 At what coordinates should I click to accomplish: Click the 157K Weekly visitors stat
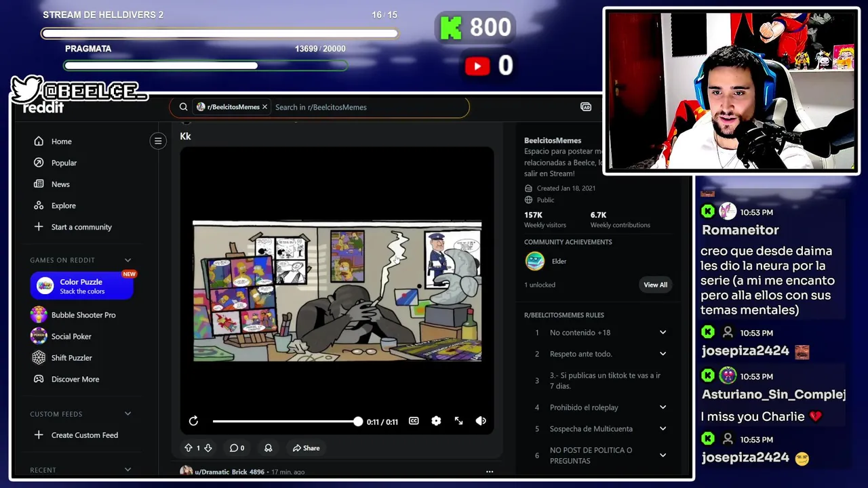click(x=545, y=220)
